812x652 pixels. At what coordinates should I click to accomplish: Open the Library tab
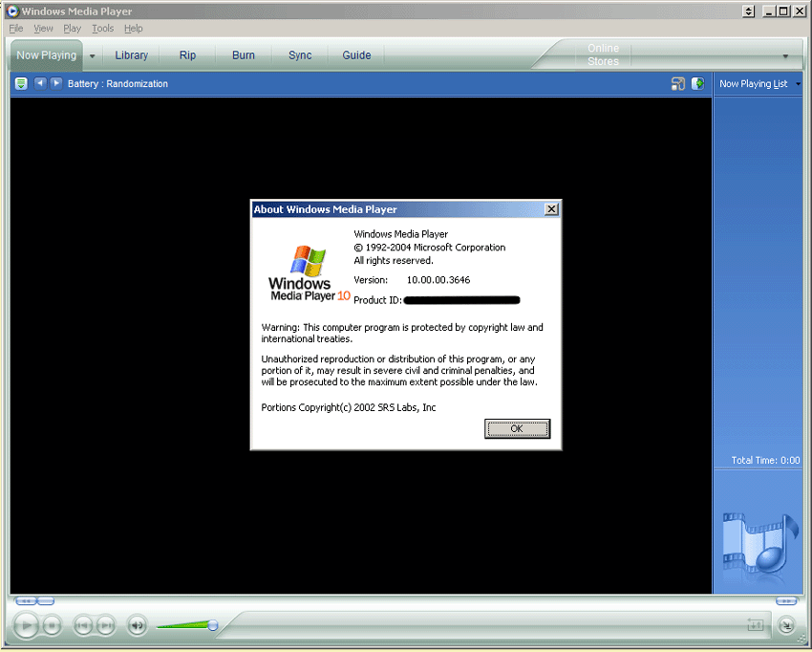coord(131,54)
